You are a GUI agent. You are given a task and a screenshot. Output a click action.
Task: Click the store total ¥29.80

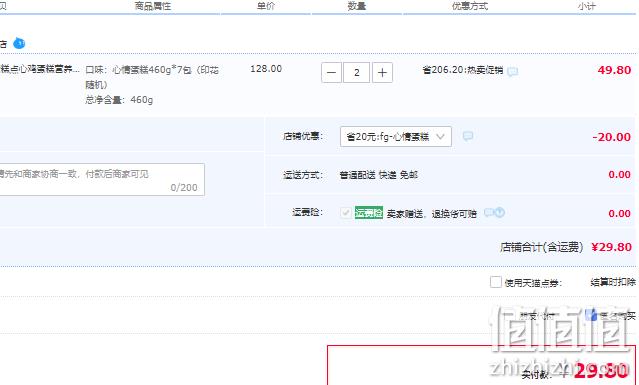coord(612,247)
